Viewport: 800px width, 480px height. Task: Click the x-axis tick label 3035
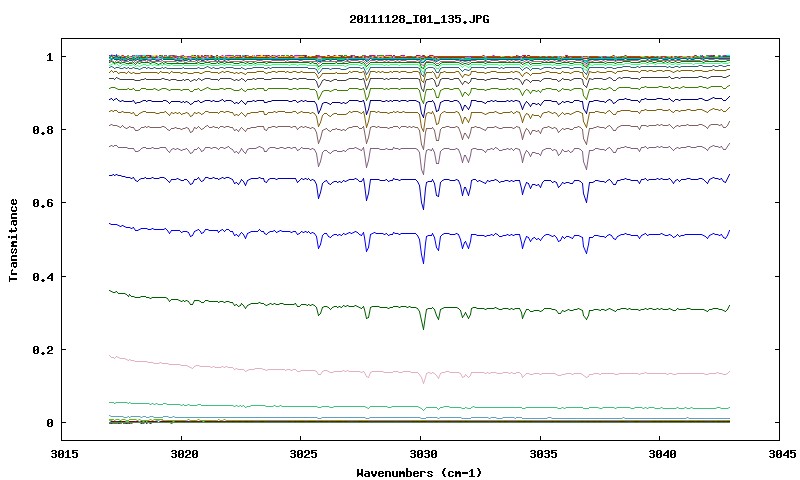[x=542, y=454]
